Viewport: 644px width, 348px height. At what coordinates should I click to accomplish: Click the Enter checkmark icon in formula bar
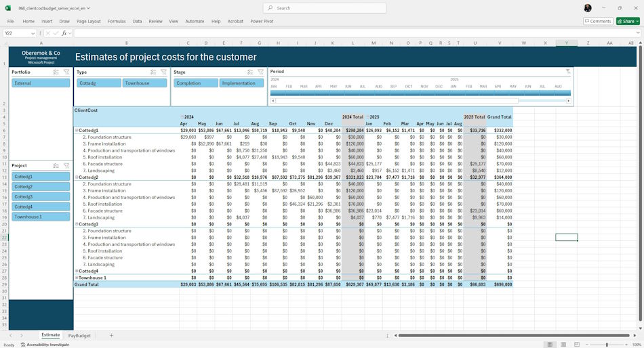pyautogui.click(x=56, y=33)
